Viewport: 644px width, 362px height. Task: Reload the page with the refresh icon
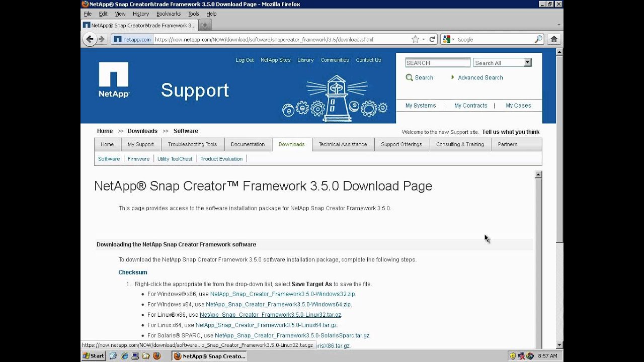point(432,39)
